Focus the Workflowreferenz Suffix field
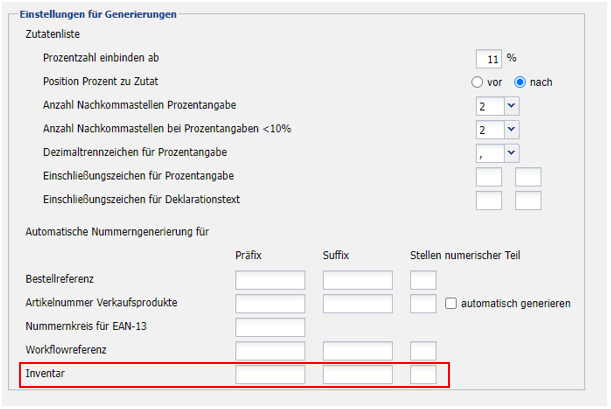Viewport: 611px width, 409px height. (358, 351)
